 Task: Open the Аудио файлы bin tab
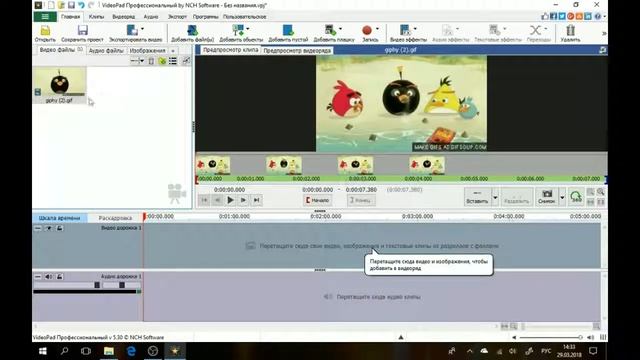coord(106,51)
